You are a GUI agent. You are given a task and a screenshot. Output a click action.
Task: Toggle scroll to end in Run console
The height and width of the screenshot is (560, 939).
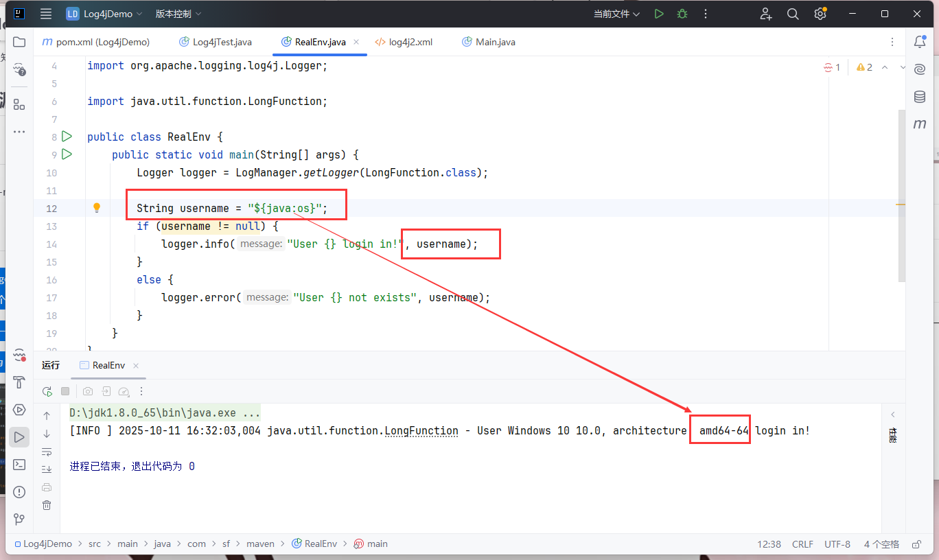click(x=47, y=469)
